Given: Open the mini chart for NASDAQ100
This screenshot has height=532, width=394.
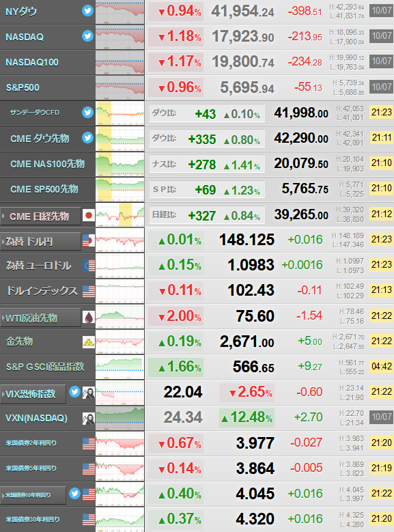Looking at the screenshot, I should pyautogui.click(x=119, y=62).
